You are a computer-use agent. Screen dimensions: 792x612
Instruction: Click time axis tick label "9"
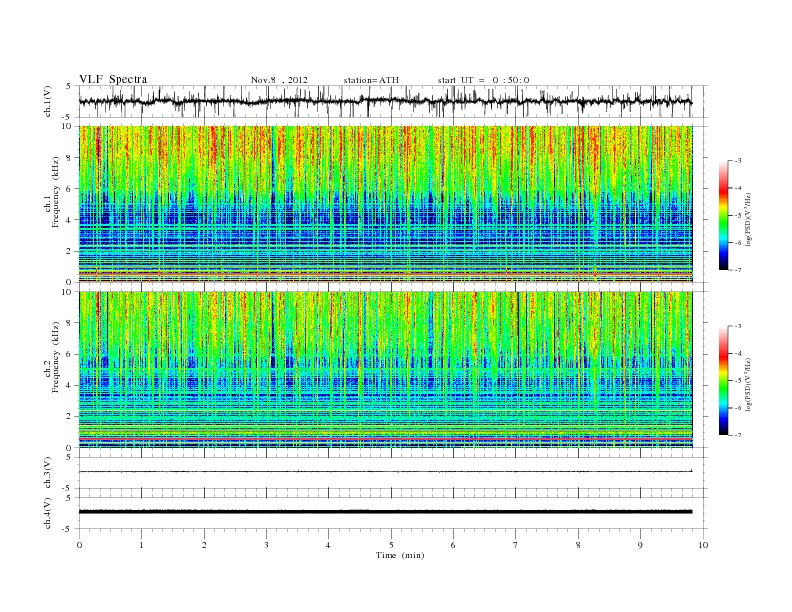640,545
